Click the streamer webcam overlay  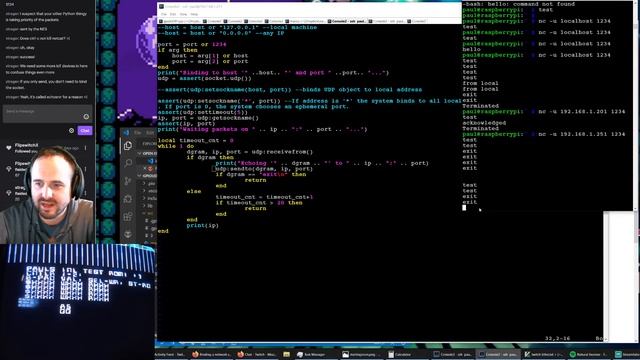pyautogui.click(x=47, y=195)
